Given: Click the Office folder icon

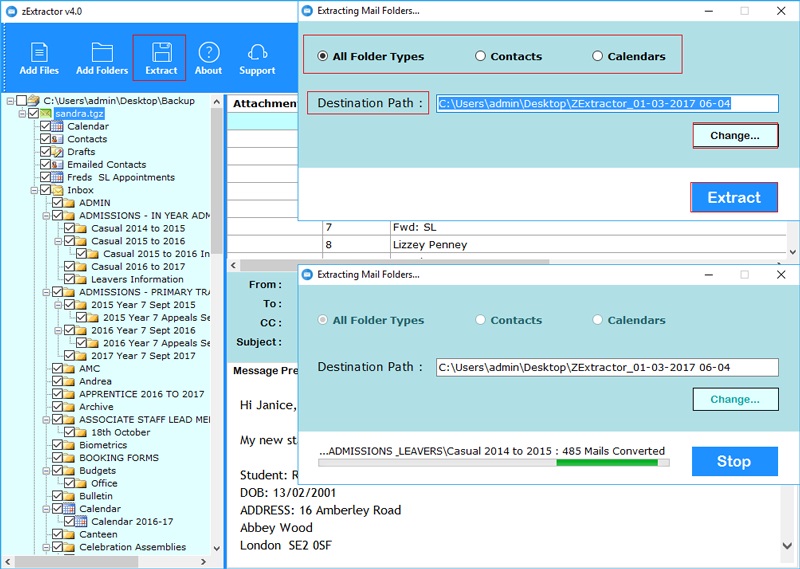Looking at the screenshot, I should click(x=82, y=483).
